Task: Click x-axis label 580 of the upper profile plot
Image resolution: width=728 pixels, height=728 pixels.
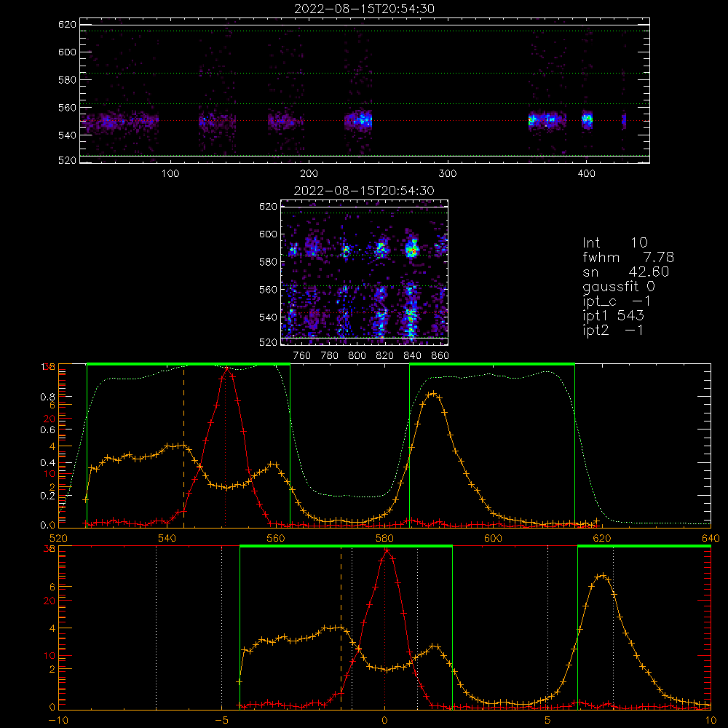Action: 384,538
